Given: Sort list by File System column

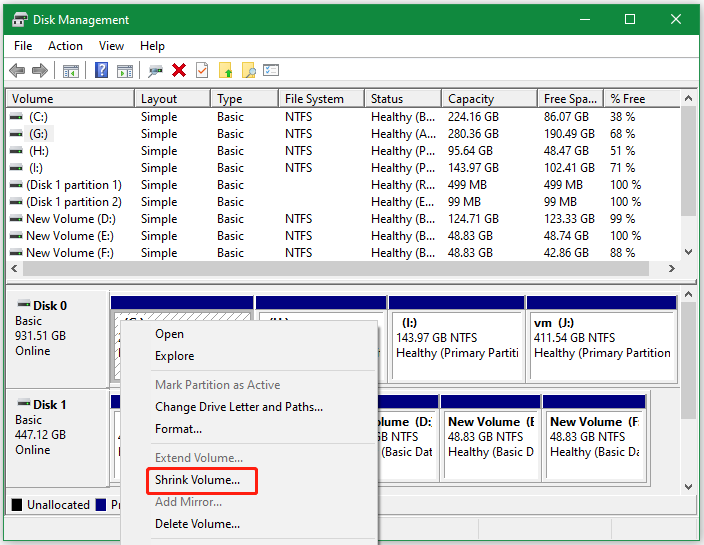Looking at the screenshot, I should click(314, 99).
